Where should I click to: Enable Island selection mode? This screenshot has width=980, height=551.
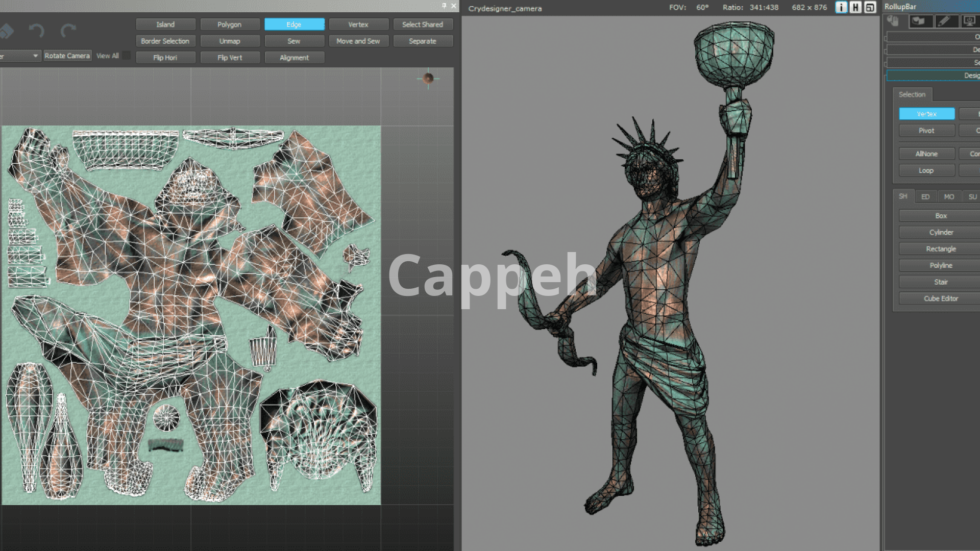point(165,24)
